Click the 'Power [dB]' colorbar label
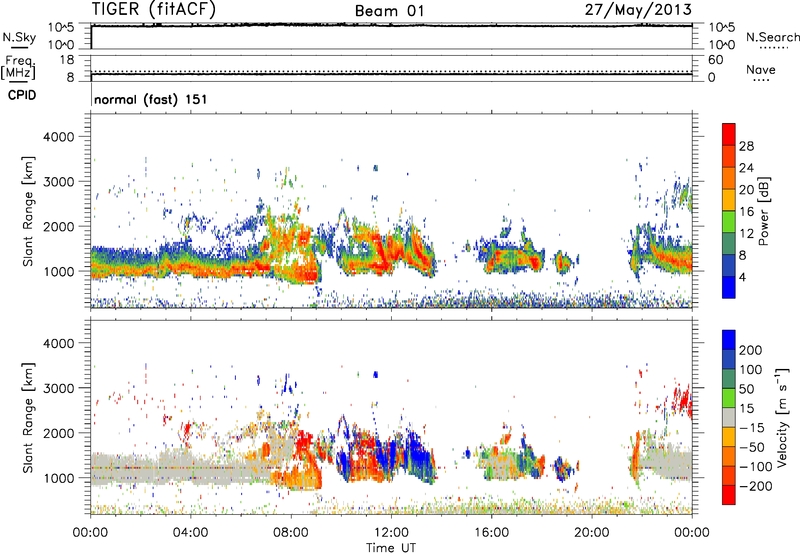 [763, 211]
